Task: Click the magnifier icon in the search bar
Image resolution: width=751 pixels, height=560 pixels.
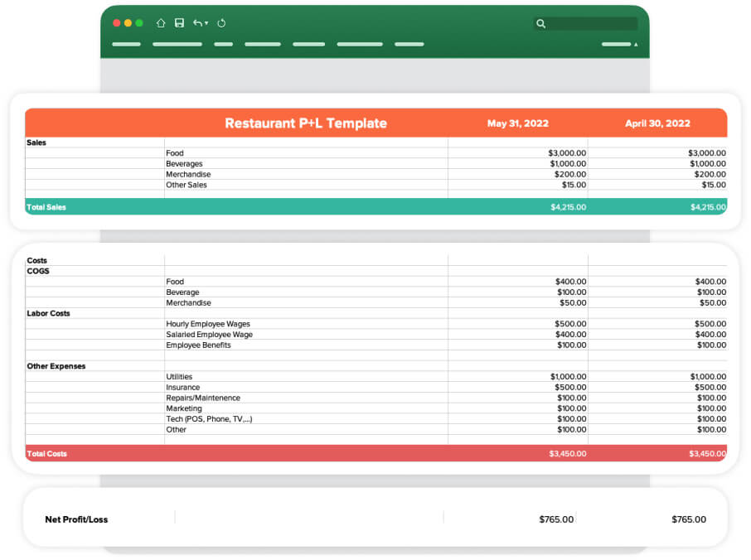Action: click(x=540, y=23)
